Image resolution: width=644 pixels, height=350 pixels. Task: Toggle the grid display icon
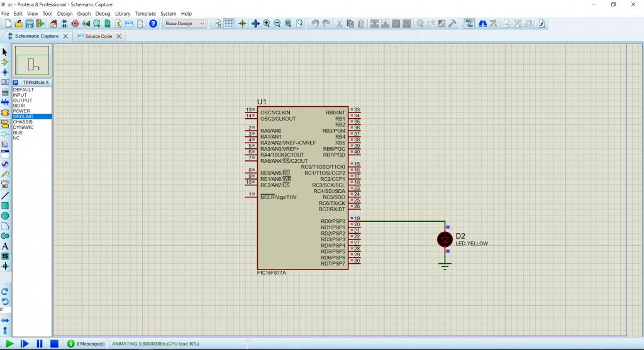click(229, 24)
